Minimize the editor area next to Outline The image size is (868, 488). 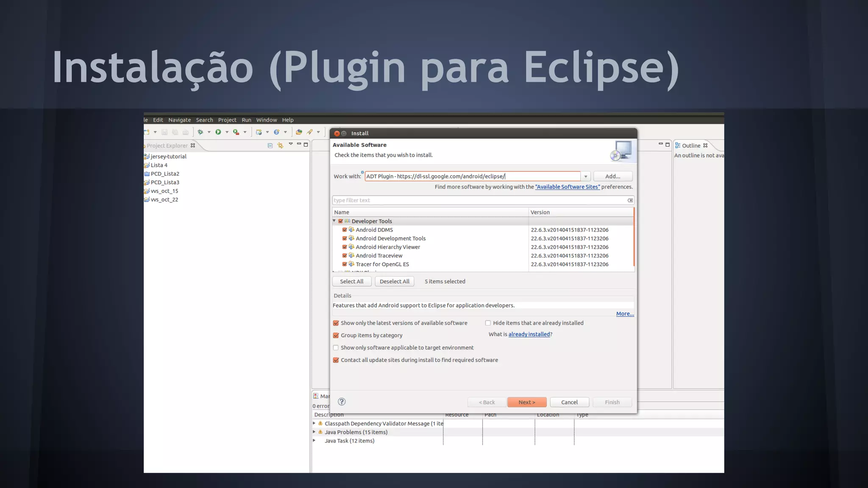[660, 144]
